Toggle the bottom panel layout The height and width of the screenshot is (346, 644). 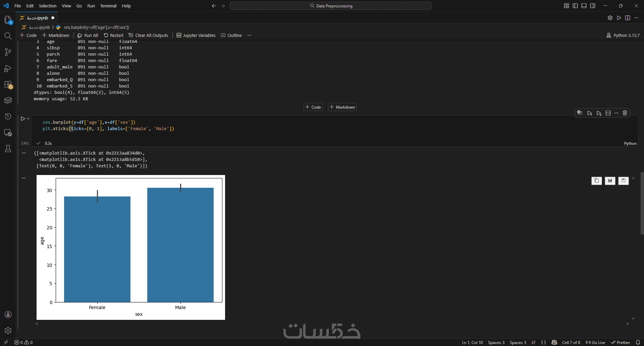tap(584, 6)
